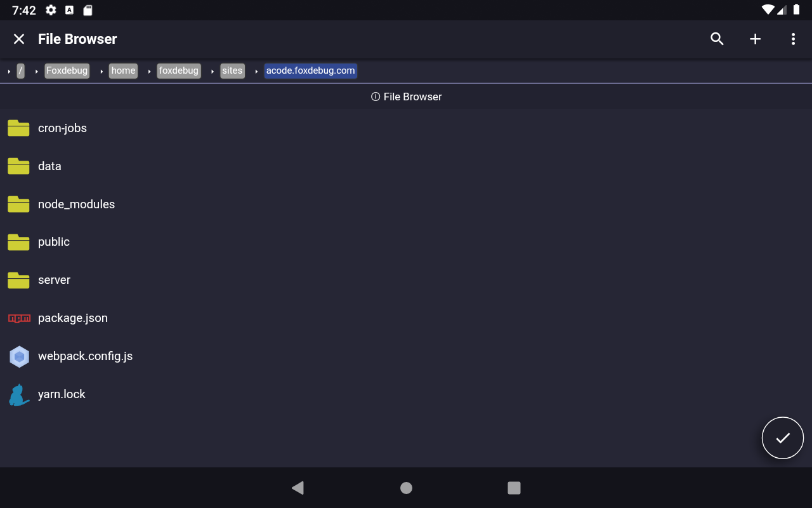
Task: Close the File Browser with the X icon
Action: [19, 39]
